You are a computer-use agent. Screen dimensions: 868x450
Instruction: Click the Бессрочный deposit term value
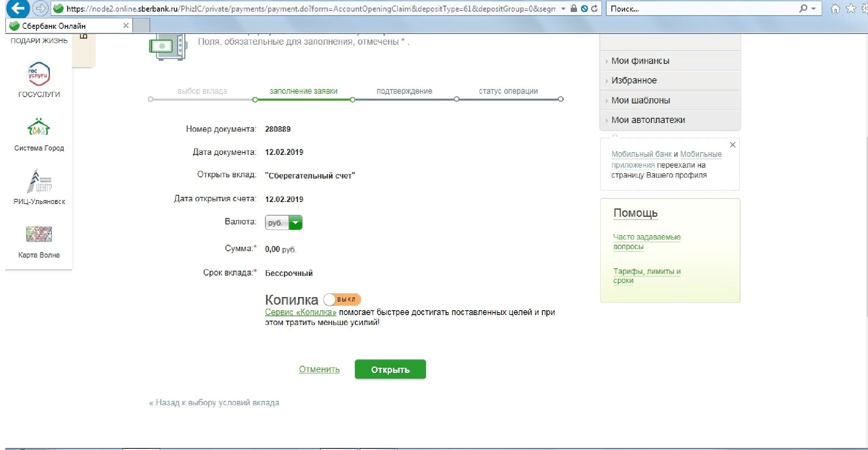pos(289,273)
